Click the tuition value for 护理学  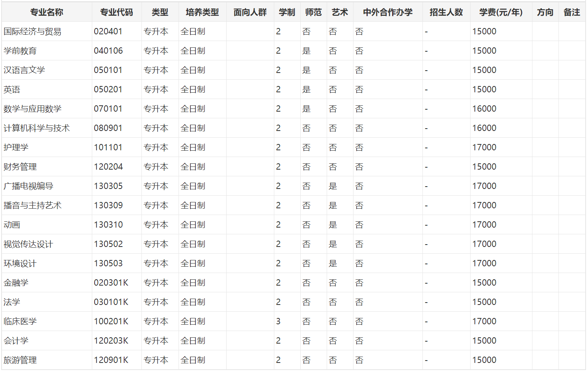tap(484, 148)
